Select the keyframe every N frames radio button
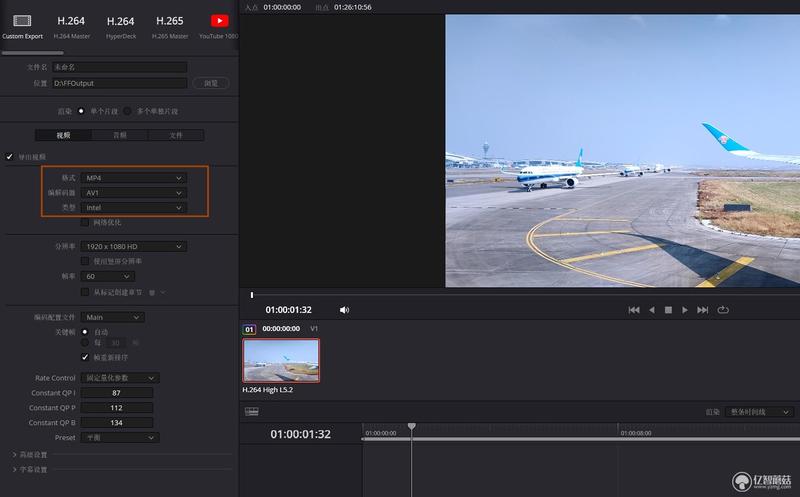800x497 pixels. tap(85, 342)
